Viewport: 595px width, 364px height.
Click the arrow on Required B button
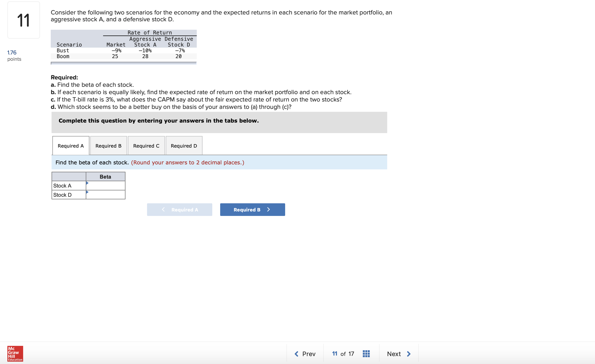coord(269,210)
